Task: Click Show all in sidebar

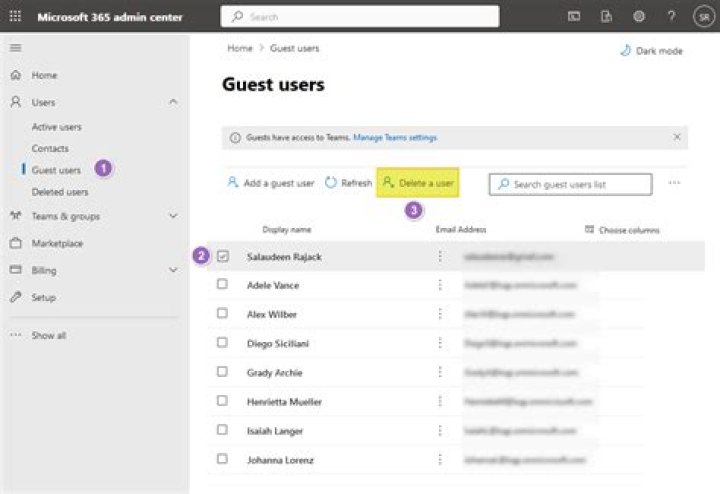Action: click(49, 336)
